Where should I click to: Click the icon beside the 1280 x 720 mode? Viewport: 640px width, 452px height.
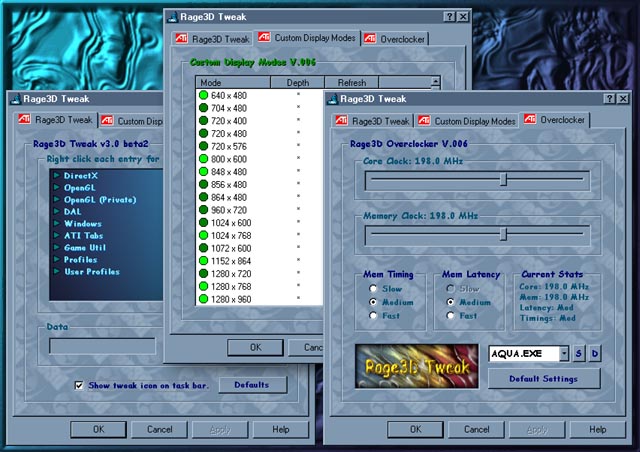(x=203, y=274)
